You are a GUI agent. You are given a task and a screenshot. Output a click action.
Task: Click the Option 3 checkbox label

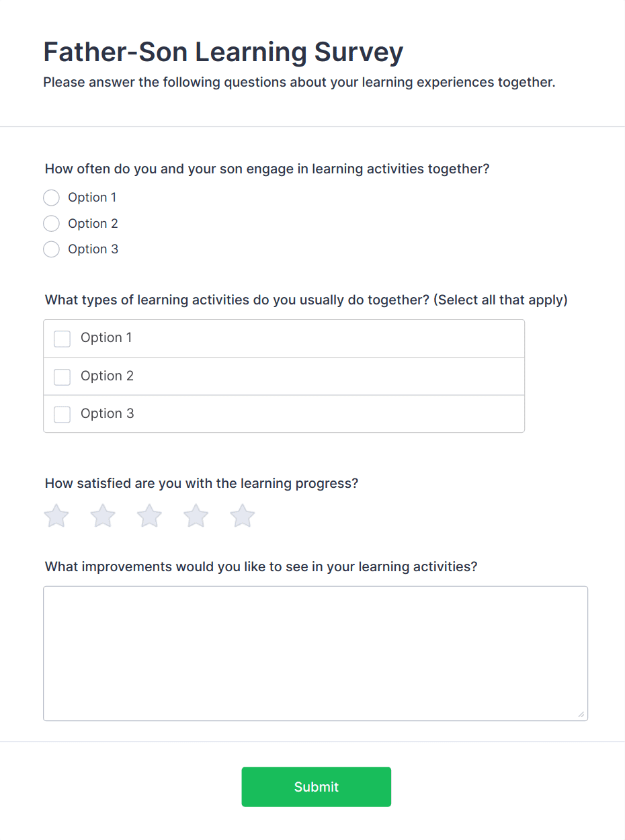click(x=107, y=414)
